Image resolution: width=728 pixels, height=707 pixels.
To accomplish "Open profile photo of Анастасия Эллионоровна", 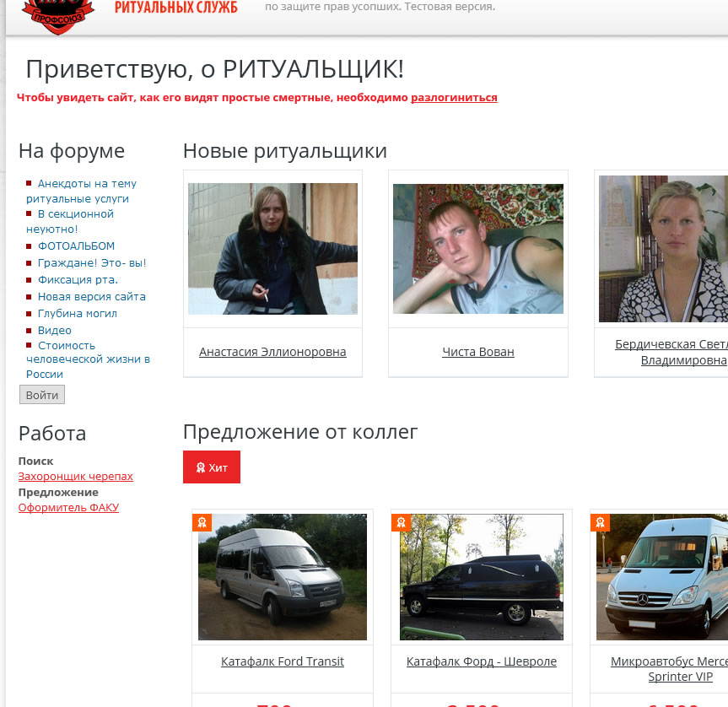I will [272, 249].
